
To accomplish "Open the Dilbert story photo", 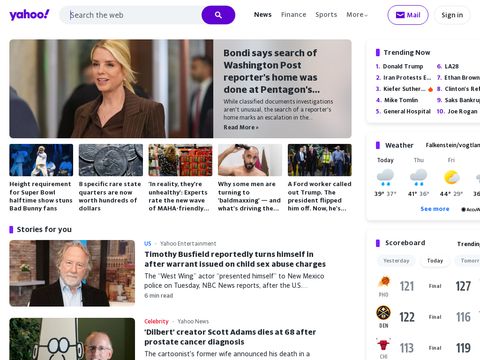I will 72,339.
